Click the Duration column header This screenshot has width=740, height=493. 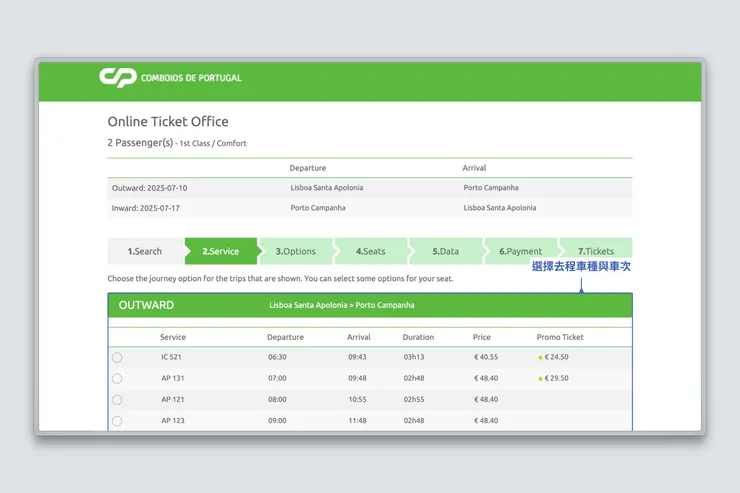tap(418, 337)
